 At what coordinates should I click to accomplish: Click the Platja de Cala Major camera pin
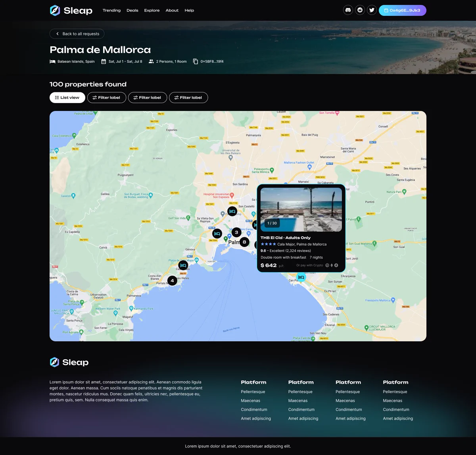tap(197, 260)
